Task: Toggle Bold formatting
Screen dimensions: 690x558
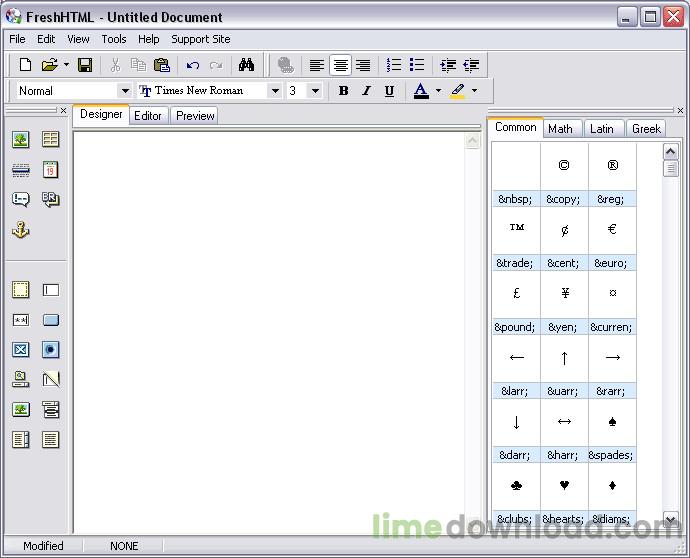Action: pyautogui.click(x=343, y=91)
